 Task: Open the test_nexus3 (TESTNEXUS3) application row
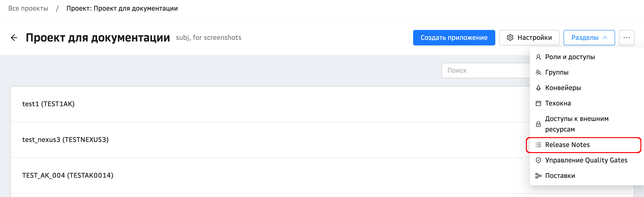[66, 140]
